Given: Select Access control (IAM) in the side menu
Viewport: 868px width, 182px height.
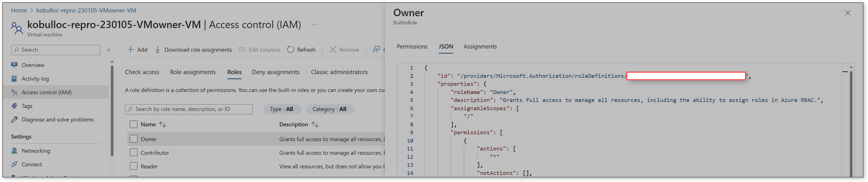Looking at the screenshot, I should point(46,92).
